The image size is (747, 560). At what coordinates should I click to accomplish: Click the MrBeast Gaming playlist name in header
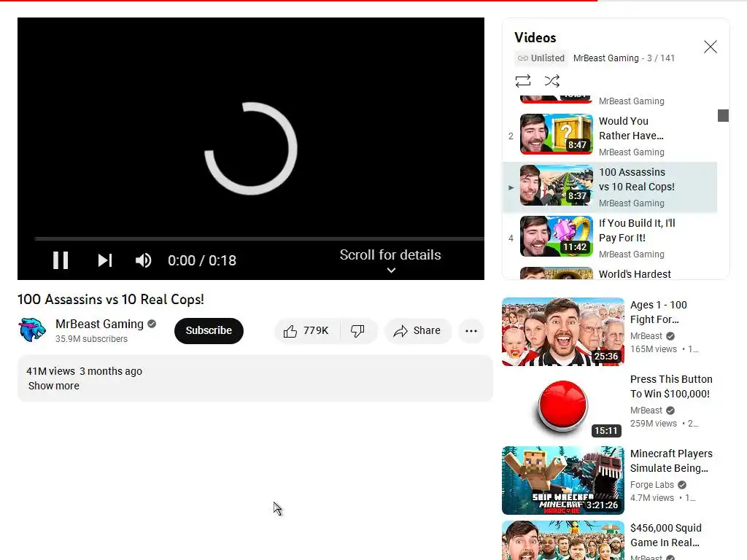click(605, 58)
